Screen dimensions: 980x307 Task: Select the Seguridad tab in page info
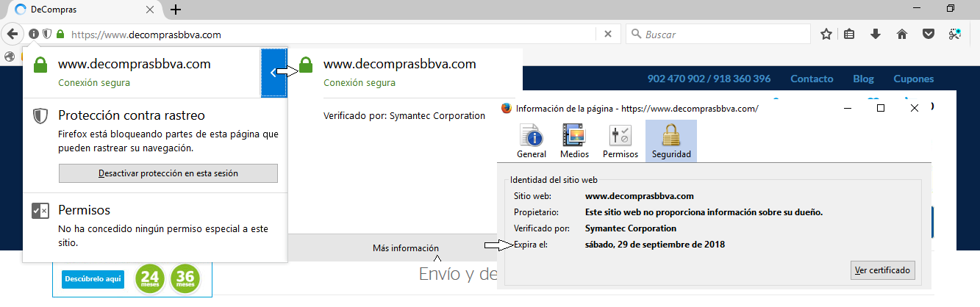coord(670,141)
